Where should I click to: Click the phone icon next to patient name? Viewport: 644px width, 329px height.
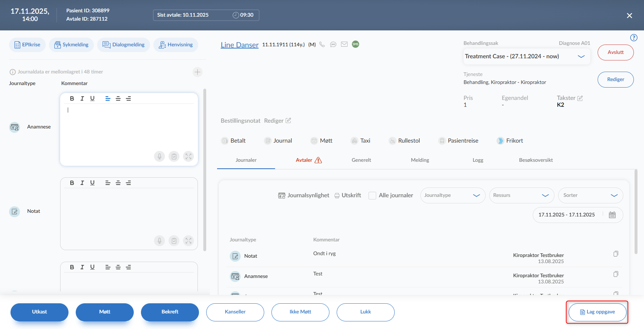(322, 45)
